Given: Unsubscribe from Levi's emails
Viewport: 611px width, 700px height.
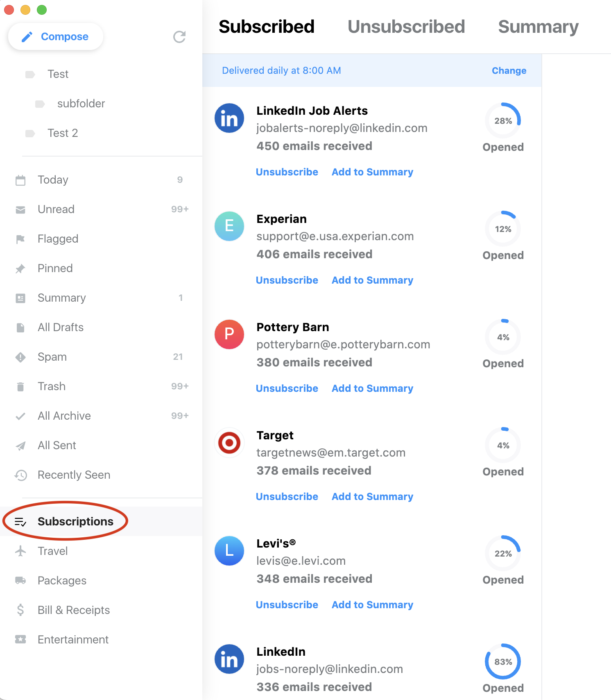Looking at the screenshot, I should pos(287,605).
